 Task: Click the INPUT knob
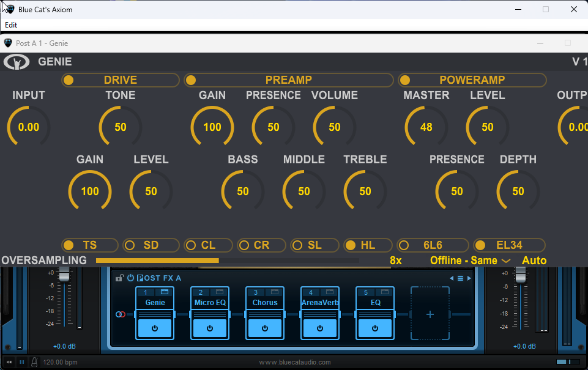(29, 127)
